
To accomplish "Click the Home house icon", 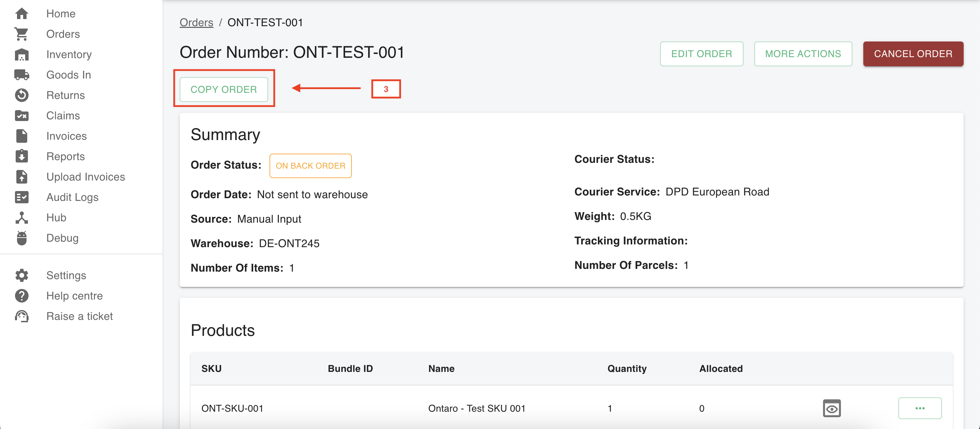I will coord(22,14).
